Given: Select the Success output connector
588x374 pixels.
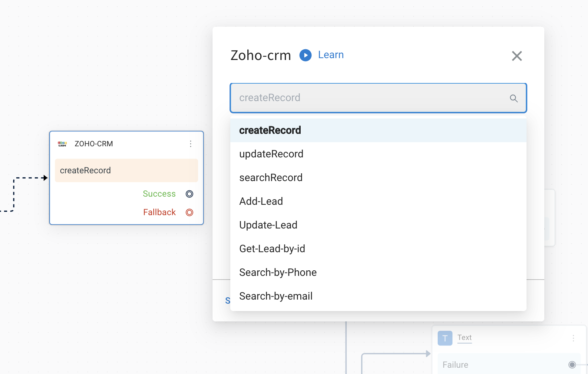Looking at the screenshot, I should point(190,194).
